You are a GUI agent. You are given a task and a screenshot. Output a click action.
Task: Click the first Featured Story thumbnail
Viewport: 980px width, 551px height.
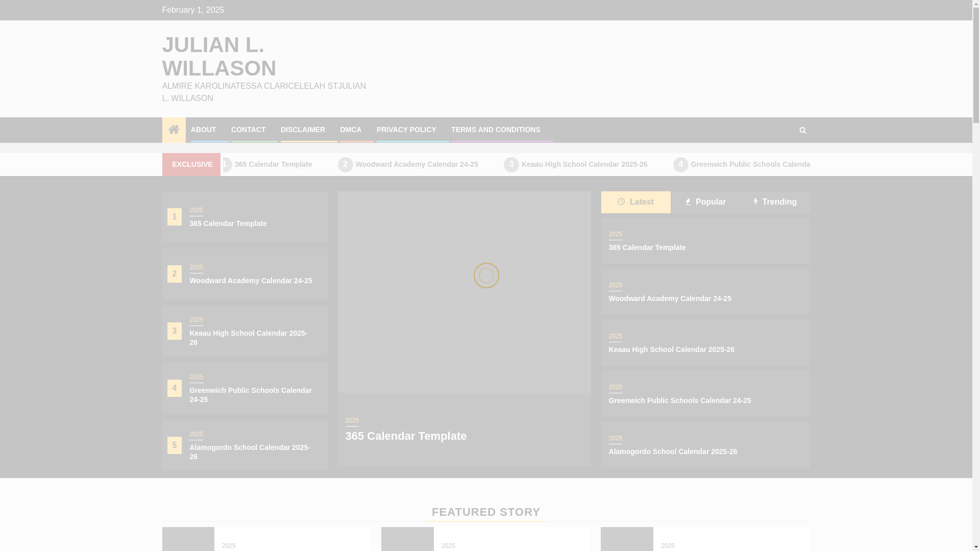188,539
